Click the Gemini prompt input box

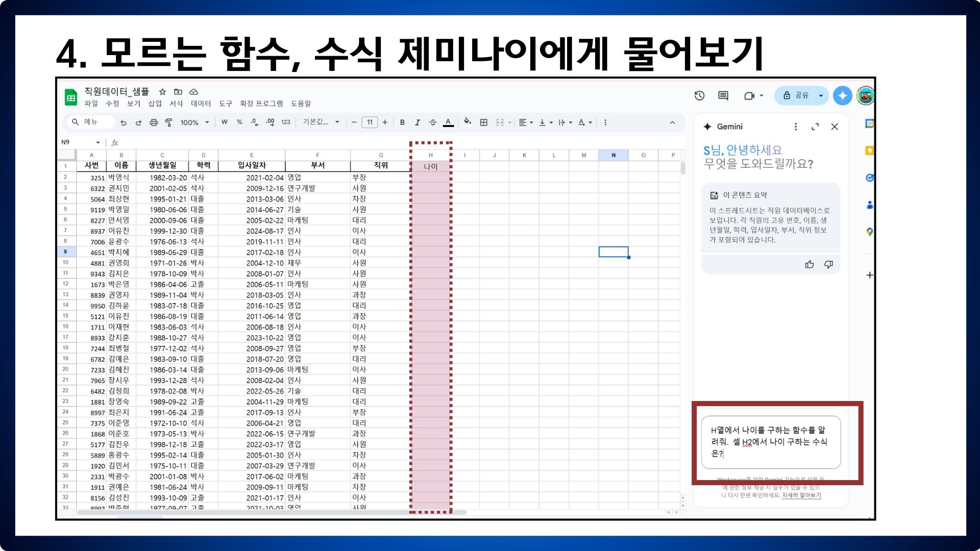click(x=770, y=442)
